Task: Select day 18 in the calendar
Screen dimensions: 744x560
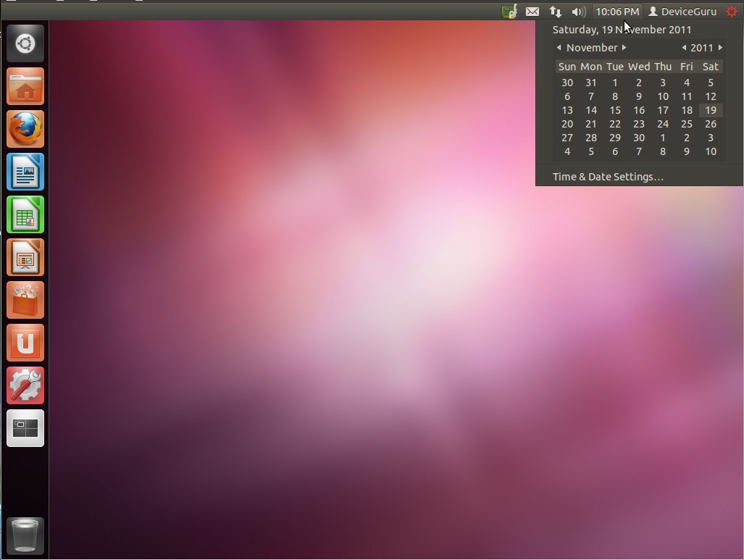Action: click(687, 110)
